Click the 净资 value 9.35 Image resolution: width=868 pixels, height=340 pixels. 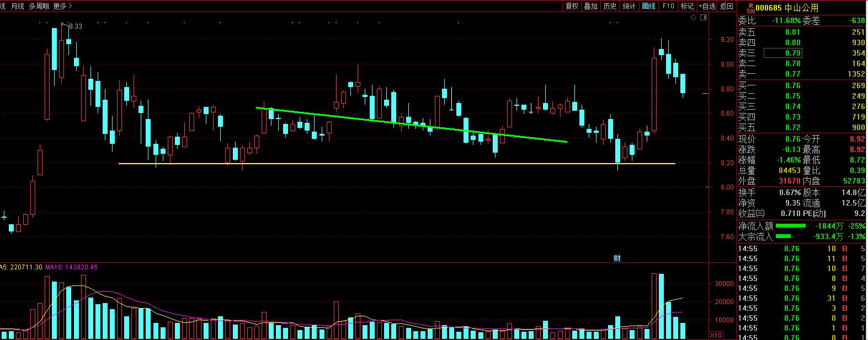click(x=792, y=203)
